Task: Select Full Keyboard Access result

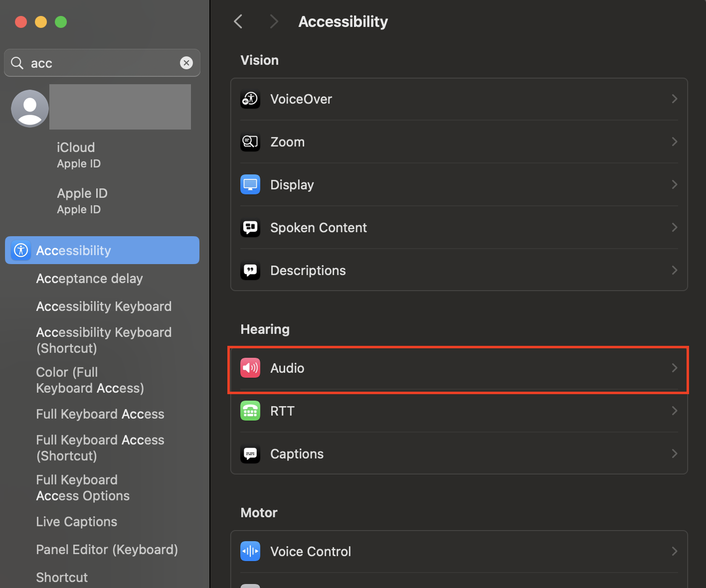Action: coord(100,414)
